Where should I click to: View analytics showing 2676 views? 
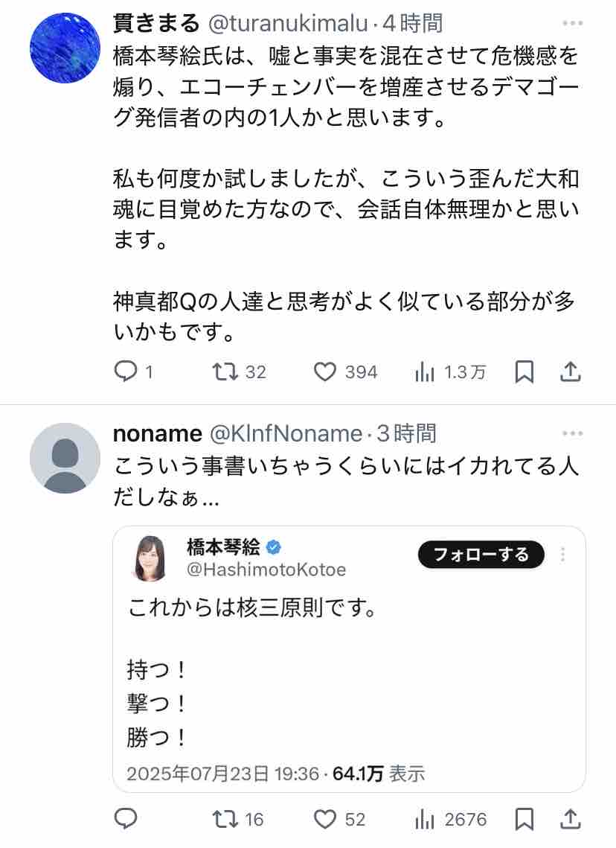425,820
